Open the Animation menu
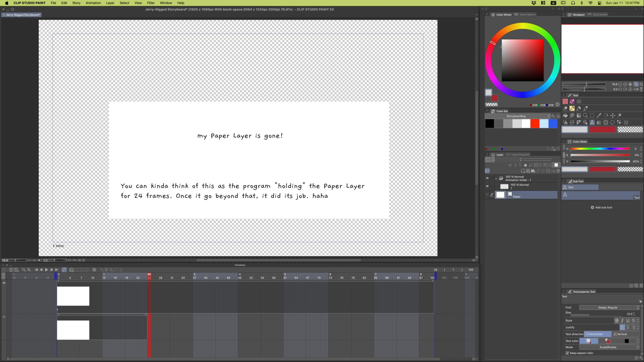The width and height of the screenshot is (644, 362). pos(93,3)
